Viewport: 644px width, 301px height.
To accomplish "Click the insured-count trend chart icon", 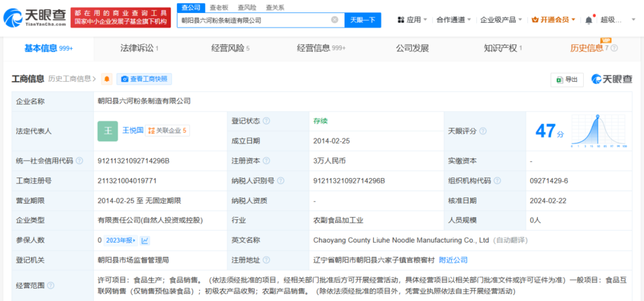I will pos(145,240).
